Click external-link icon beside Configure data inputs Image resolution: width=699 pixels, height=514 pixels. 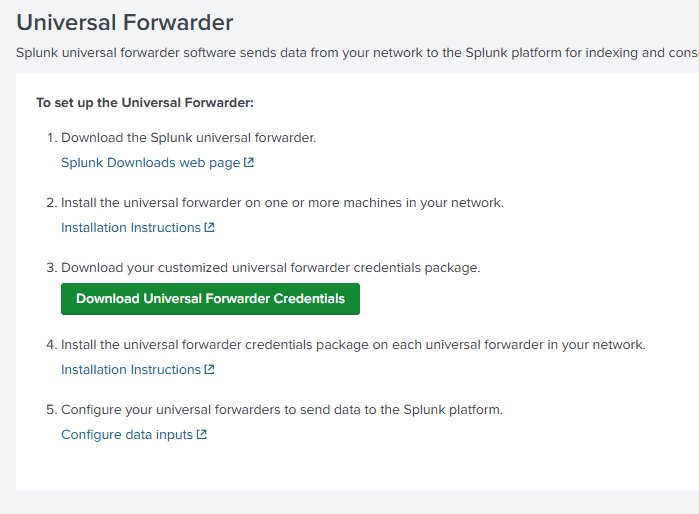(x=201, y=434)
